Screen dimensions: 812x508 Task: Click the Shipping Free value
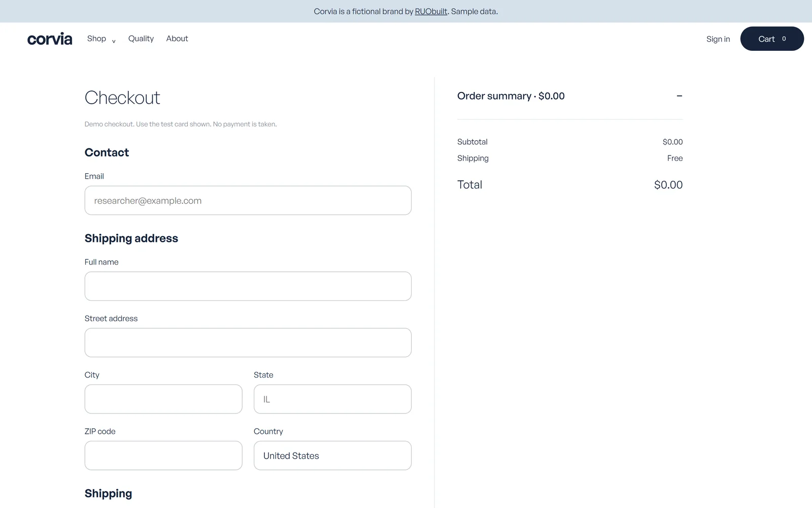coord(675,158)
